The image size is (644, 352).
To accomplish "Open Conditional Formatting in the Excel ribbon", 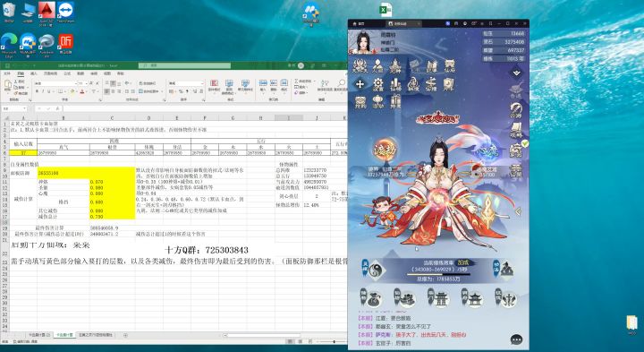I will [214, 85].
